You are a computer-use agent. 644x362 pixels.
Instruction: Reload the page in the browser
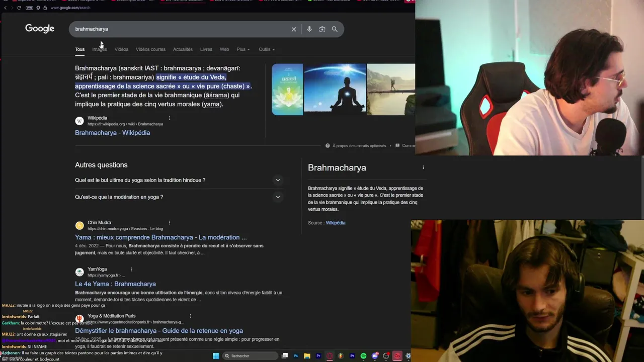tap(19, 8)
